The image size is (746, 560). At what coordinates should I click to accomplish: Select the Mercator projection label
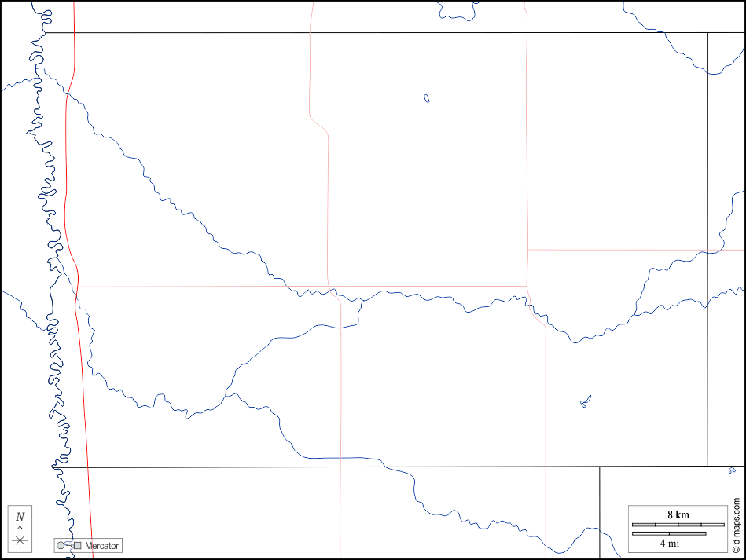tap(102, 545)
